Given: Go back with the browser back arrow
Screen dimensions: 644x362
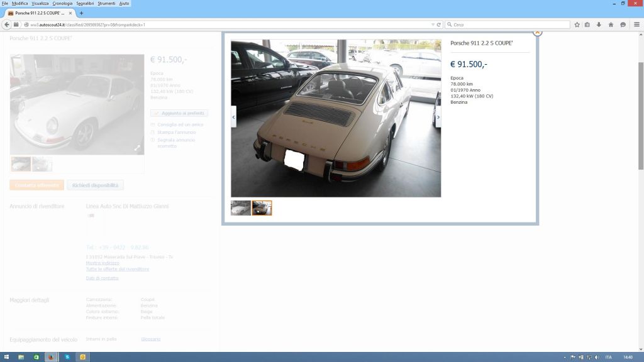Looking at the screenshot, I should pos(6,25).
